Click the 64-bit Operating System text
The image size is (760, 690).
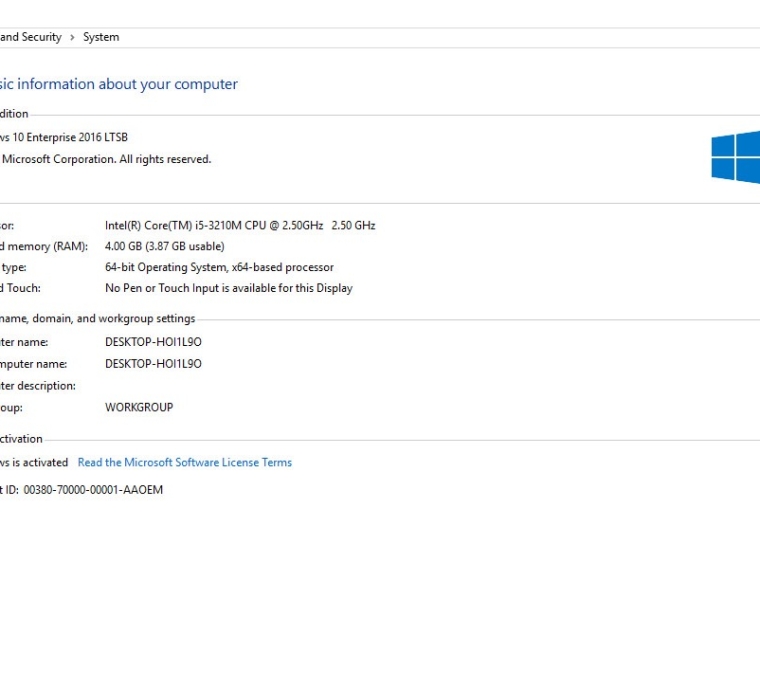click(x=219, y=267)
